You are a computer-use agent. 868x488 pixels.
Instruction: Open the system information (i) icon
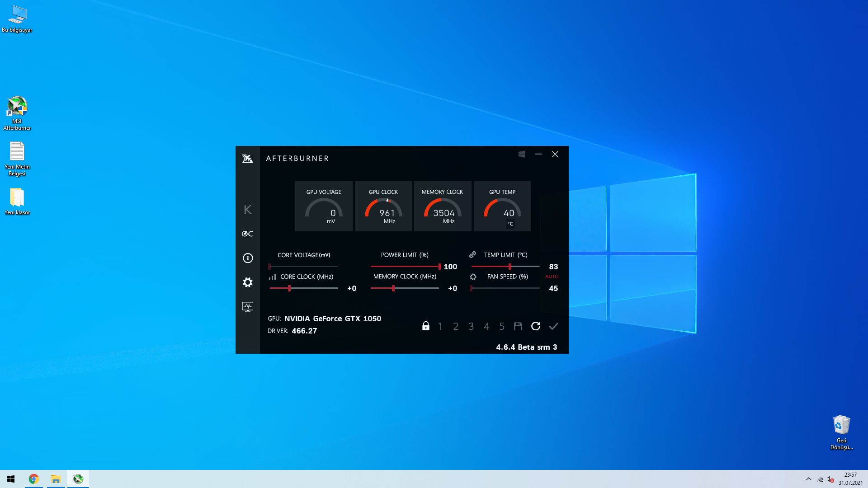pos(248,258)
